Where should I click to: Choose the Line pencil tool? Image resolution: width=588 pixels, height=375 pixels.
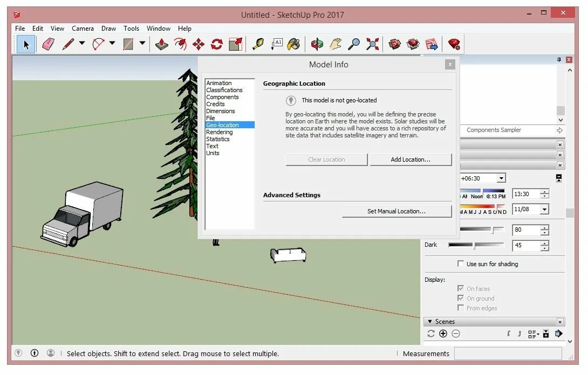click(x=68, y=45)
